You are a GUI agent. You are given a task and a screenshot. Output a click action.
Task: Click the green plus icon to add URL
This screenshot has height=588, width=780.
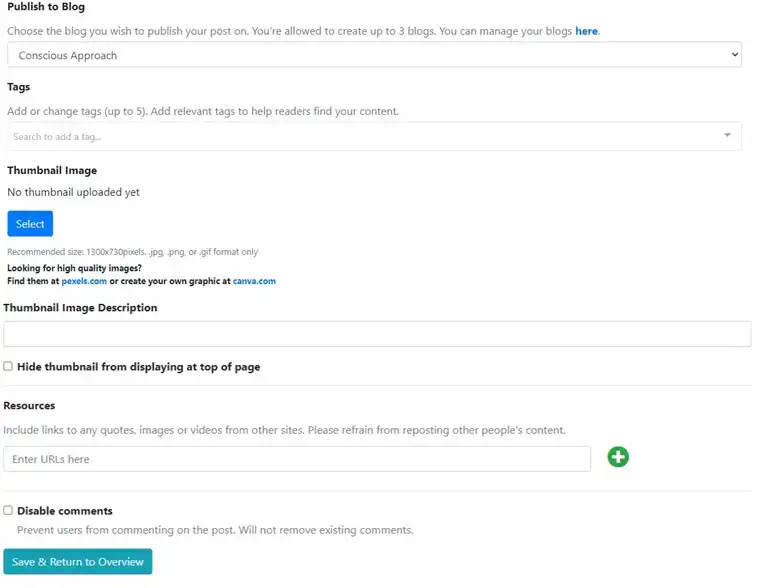point(618,458)
